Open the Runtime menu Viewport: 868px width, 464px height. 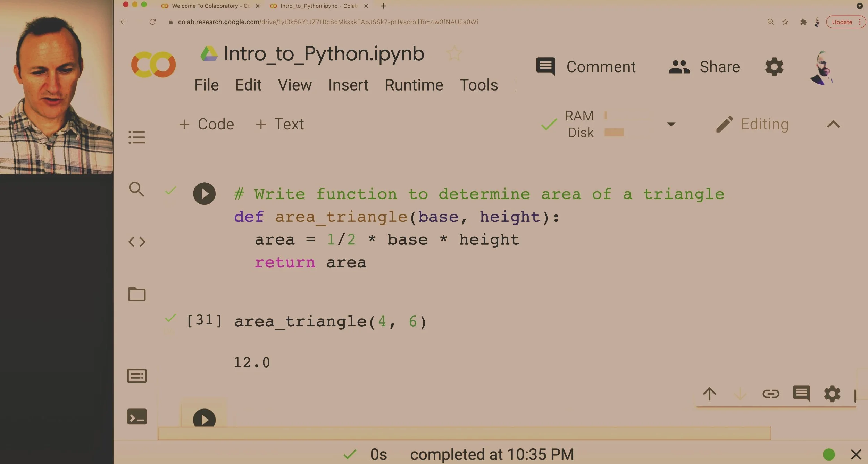(414, 85)
